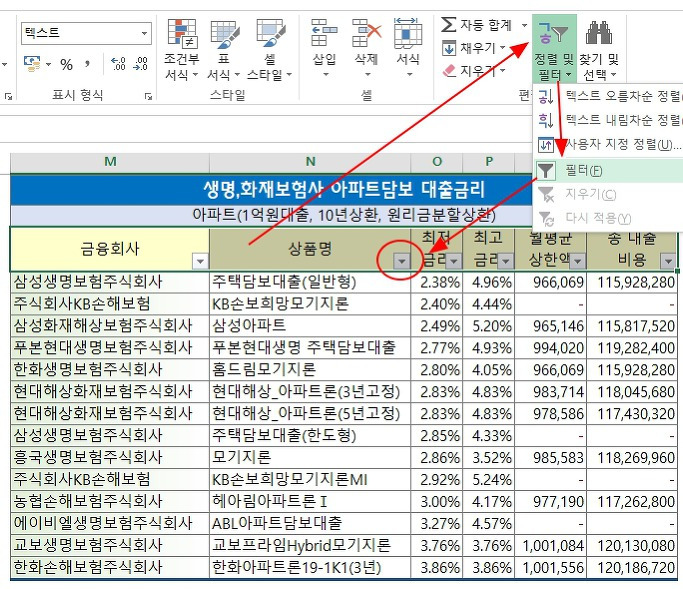Expand the accounting format arrow

pos(48,64)
